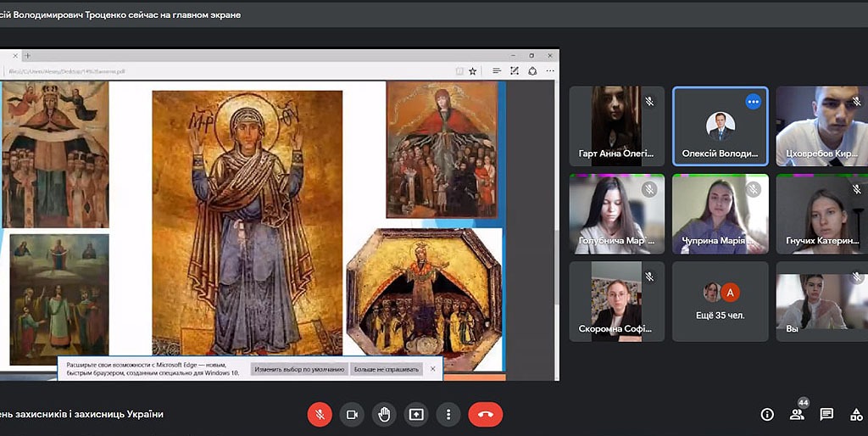Click 'Изменить выбор по умолчанию' button
Viewport: 868px width, 436px height.
[300, 369]
